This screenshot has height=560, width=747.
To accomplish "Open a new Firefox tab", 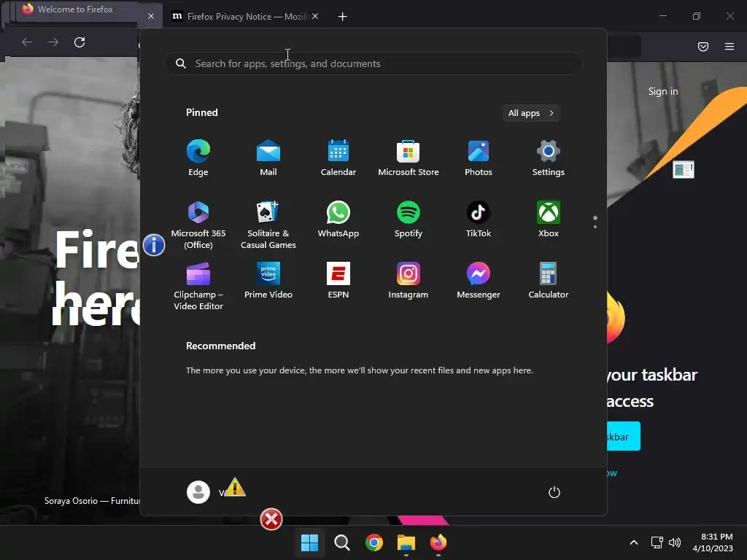I will (x=342, y=17).
